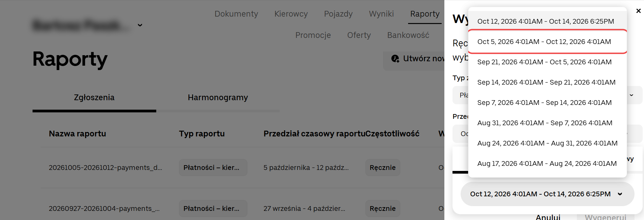The width and height of the screenshot is (644, 220).
Task: Open report 20261005-20261012-payments row name
Action: 105,168
